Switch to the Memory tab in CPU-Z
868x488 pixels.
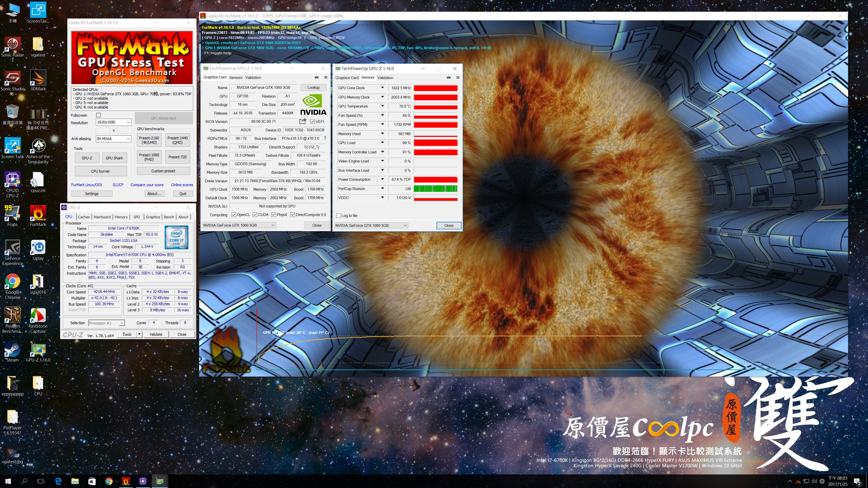click(x=121, y=217)
